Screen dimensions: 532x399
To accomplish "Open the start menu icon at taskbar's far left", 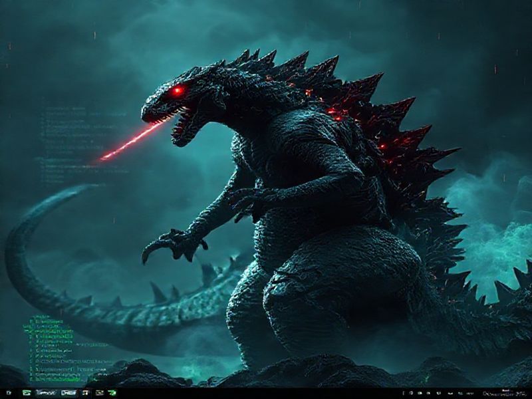I will (x=9, y=392).
